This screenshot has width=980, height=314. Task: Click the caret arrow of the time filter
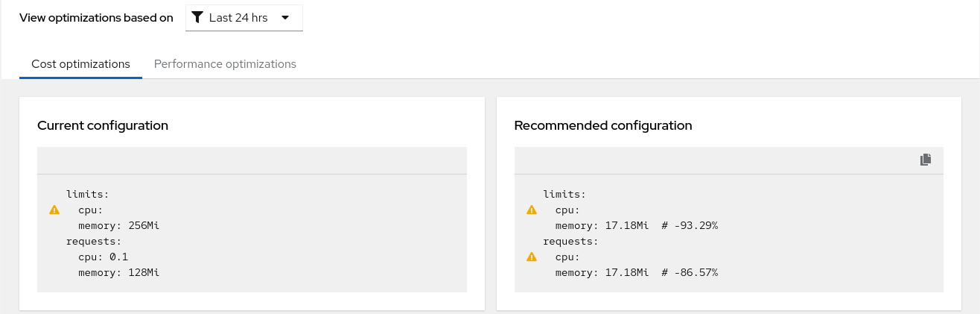tap(285, 18)
